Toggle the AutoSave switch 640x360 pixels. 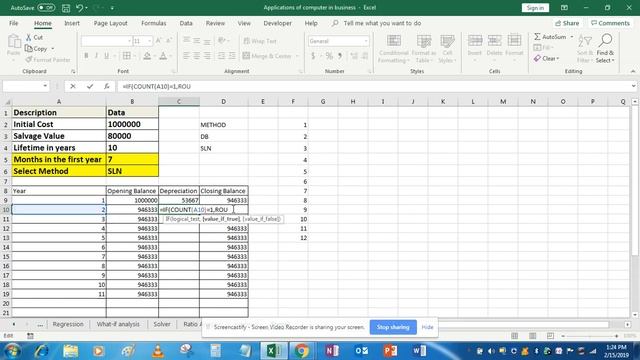(x=46, y=8)
